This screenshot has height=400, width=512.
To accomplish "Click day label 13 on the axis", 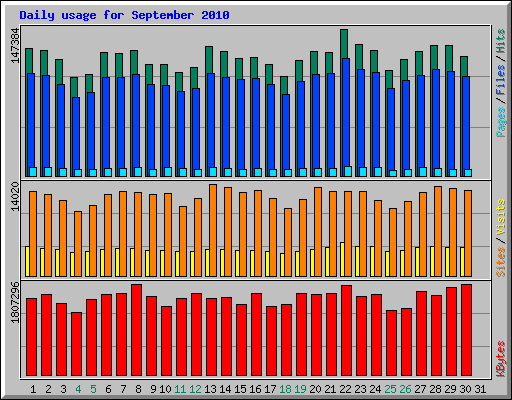I will click(210, 389).
